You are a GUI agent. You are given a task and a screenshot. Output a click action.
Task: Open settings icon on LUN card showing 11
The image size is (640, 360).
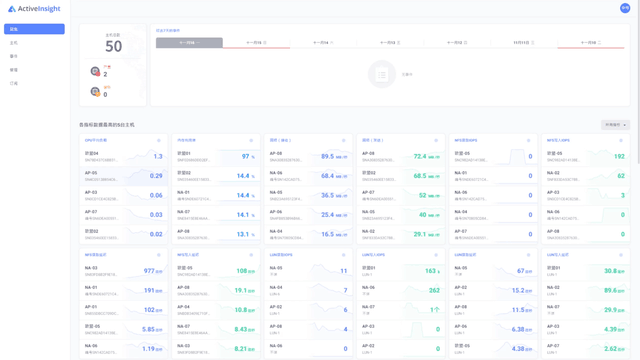coord(344,255)
